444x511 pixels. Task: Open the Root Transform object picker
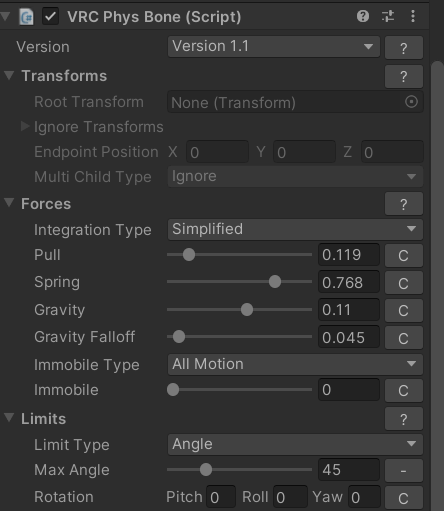[411, 102]
